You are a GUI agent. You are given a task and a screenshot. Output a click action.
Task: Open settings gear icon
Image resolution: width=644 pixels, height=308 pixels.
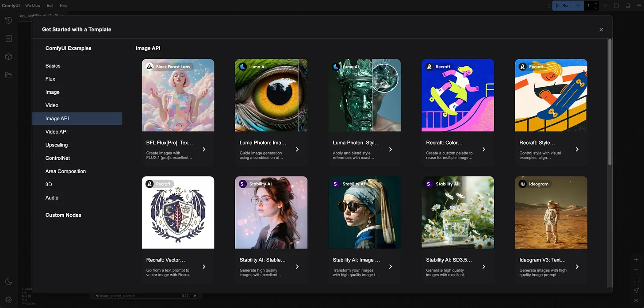coord(8,300)
